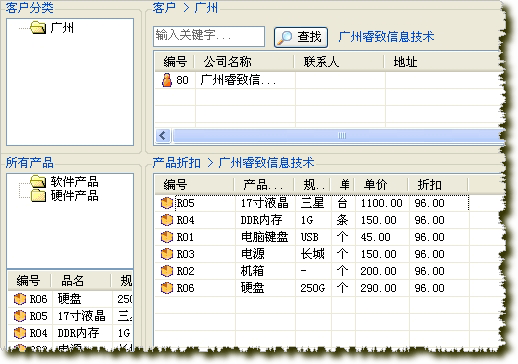Screen dimensions: 518x364
Task: Click the 公司名称 column header
Action: click(244, 62)
